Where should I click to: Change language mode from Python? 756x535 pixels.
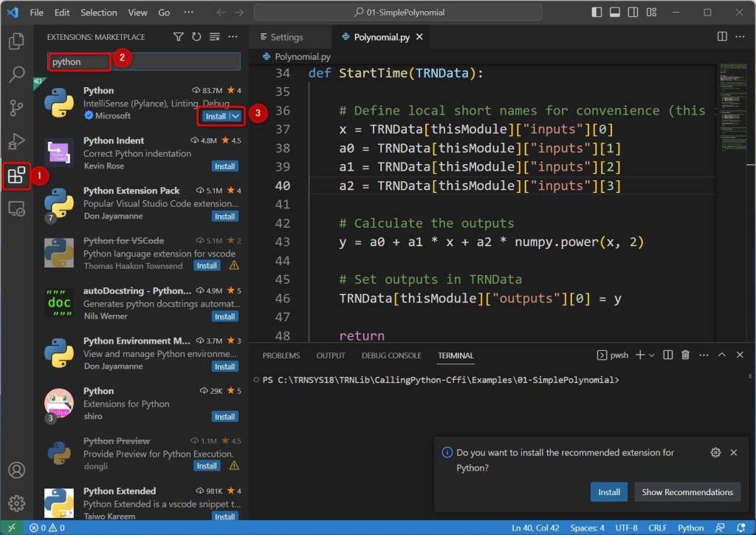[690, 528]
